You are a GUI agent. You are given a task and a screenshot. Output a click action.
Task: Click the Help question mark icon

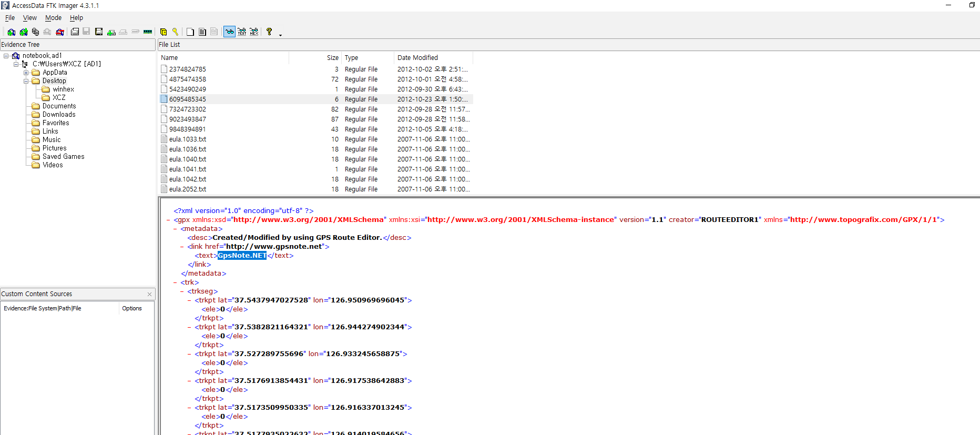pos(269,32)
